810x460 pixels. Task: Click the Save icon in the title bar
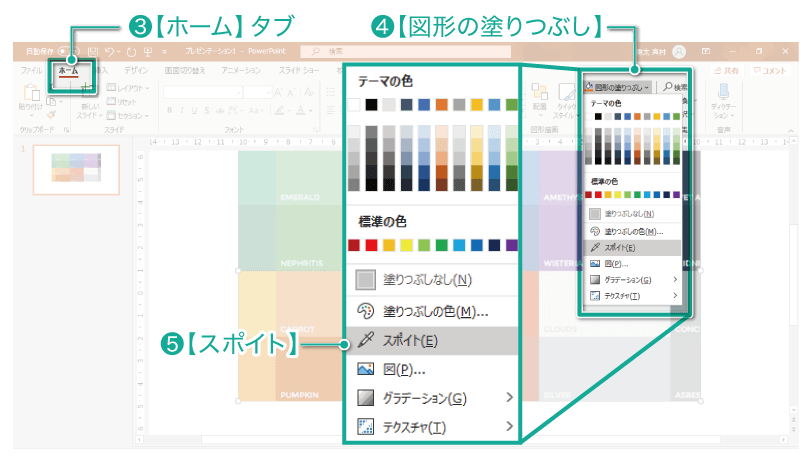tap(92, 52)
